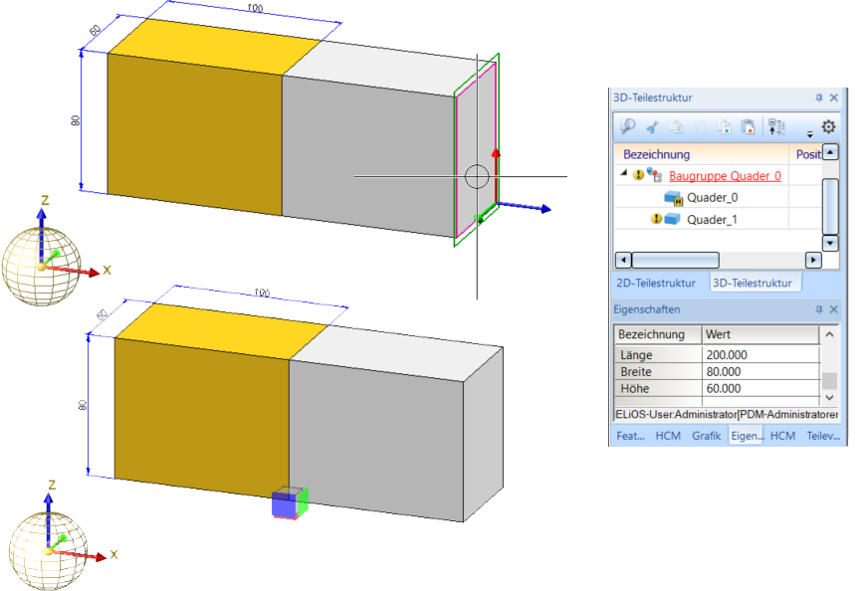The height and width of the screenshot is (591, 868).
Task: Select Baugruppe Quader_0 in the tree
Action: [x=726, y=176]
